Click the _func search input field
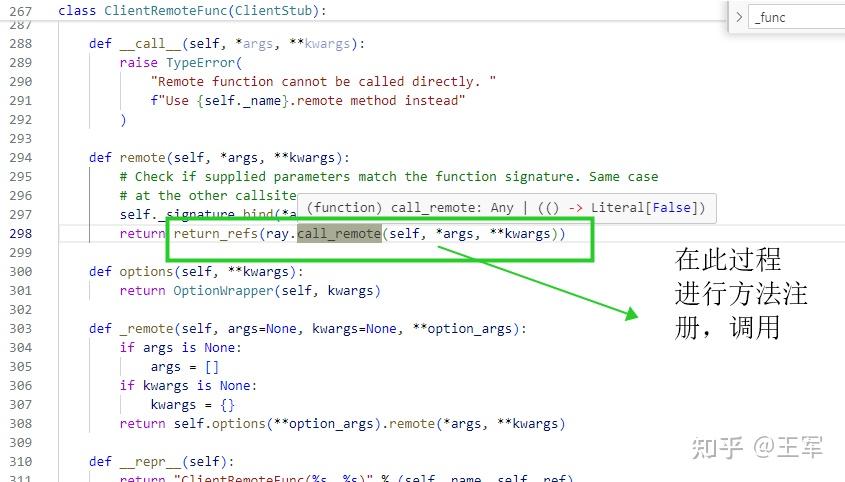 (796, 17)
